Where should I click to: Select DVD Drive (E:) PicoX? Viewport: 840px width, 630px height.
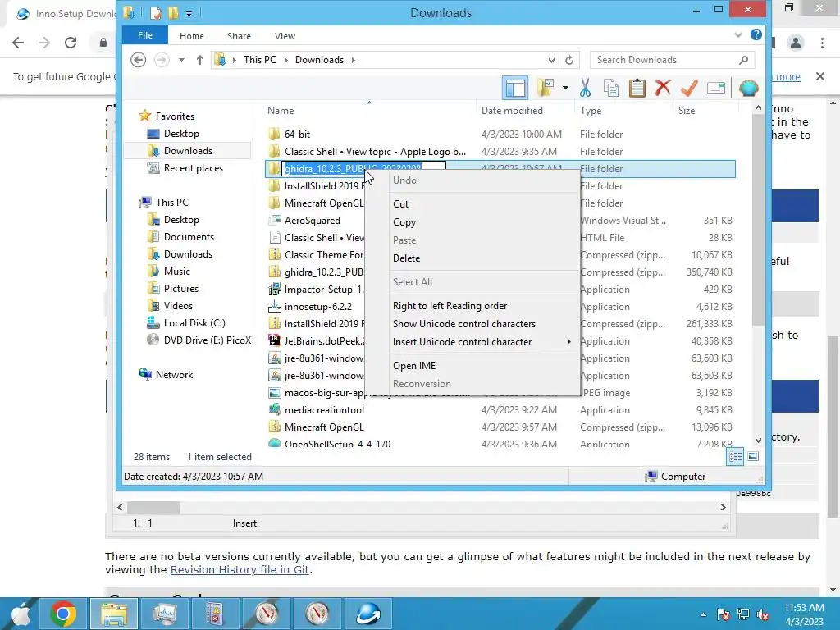[207, 340]
